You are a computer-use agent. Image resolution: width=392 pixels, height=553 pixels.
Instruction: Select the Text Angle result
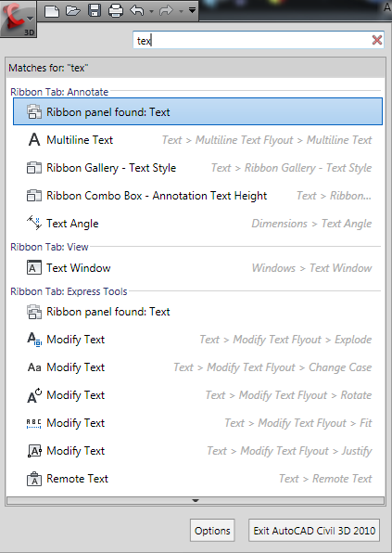point(197,224)
